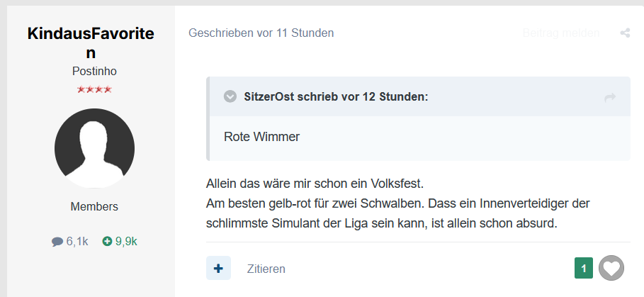Open KindausFavoriten user profile name
Viewport: 644px width, 297px height.
coord(91,43)
